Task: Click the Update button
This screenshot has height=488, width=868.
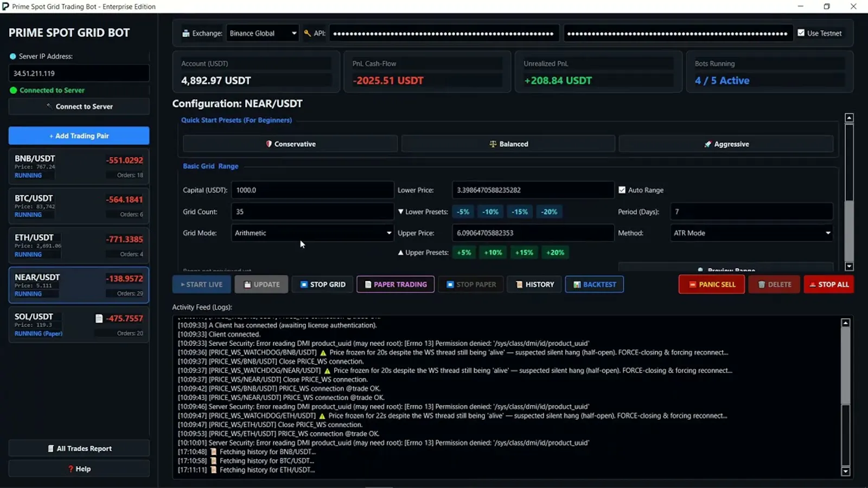Action: point(261,284)
